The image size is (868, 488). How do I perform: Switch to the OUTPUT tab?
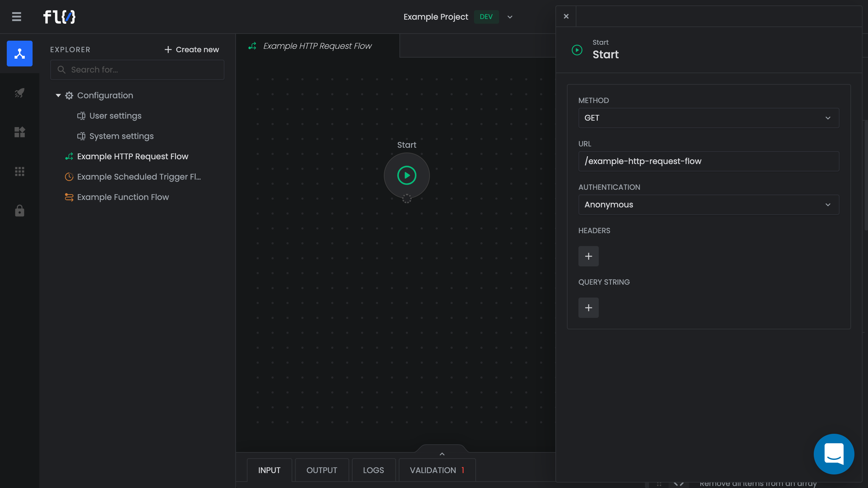tap(321, 470)
